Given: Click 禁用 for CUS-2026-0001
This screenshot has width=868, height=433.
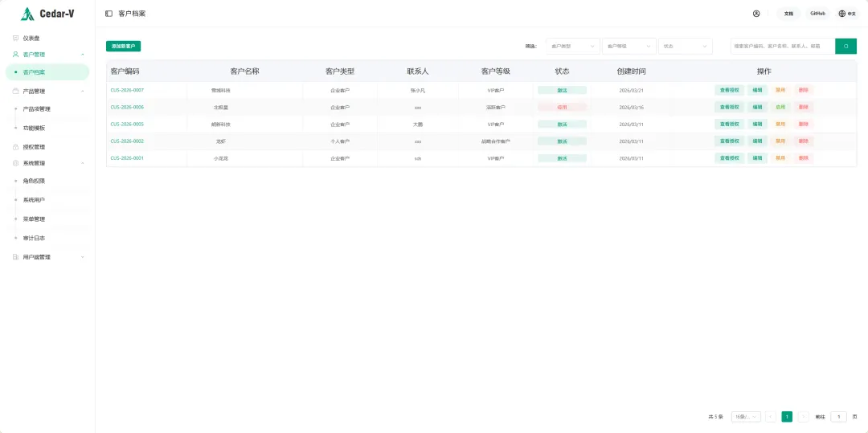Looking at the screenshot, I should coord(780,158).
